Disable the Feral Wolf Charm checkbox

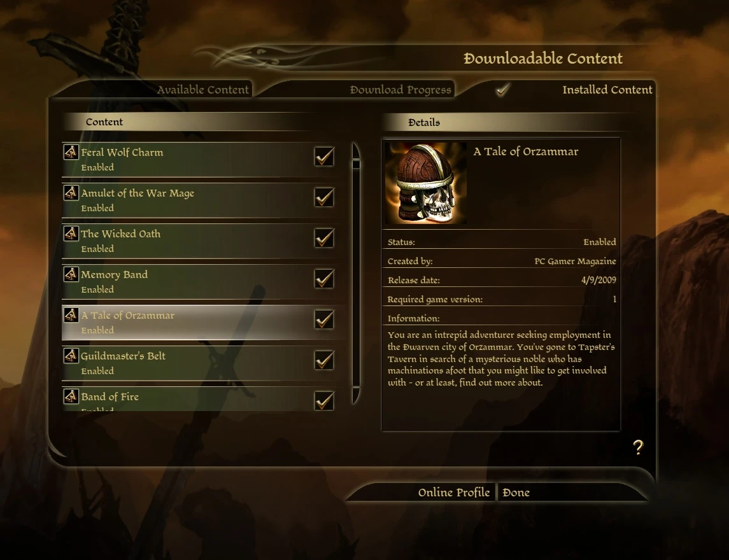pyautogui.click(x=324, y=157)
